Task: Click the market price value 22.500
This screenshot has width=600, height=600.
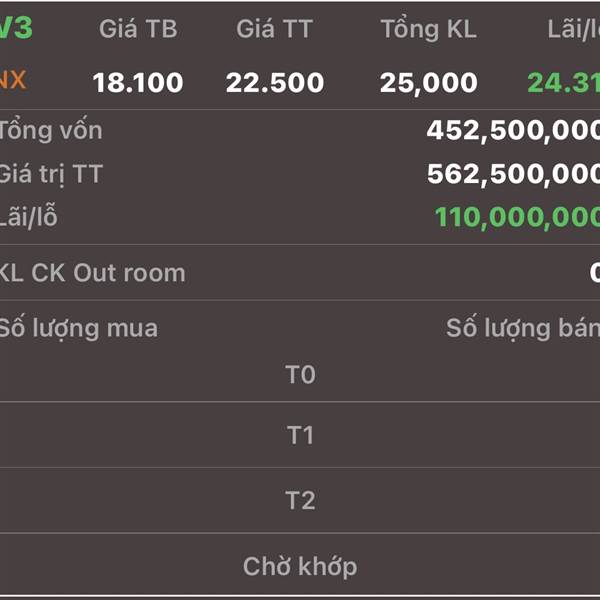Action: point(275,83)
